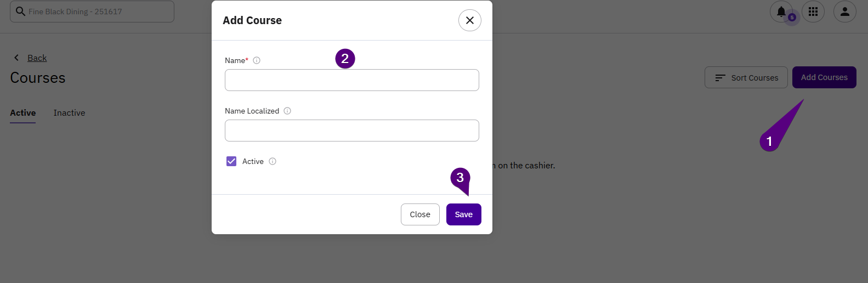Click the Sort Courses button
Screen dimensions: 868x283
[746, 78]
